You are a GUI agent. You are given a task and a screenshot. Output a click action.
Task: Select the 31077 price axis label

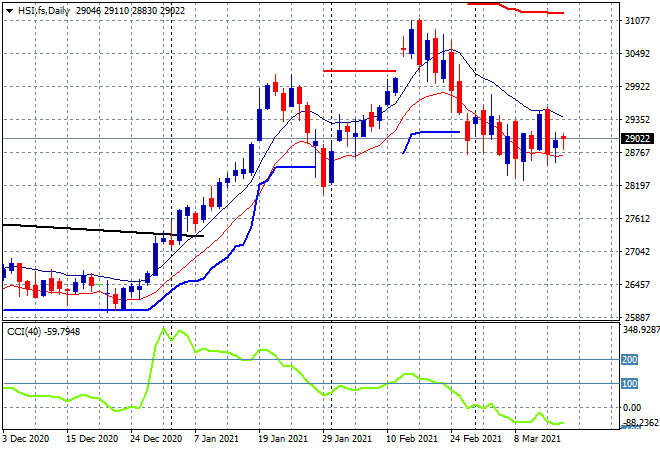coord(637,21)
